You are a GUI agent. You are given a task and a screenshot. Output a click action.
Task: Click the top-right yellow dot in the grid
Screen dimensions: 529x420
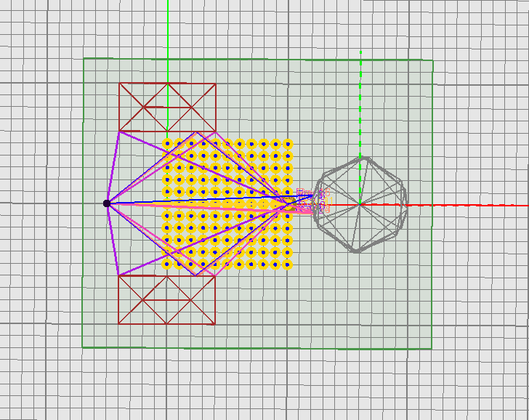tap(288, 144)
